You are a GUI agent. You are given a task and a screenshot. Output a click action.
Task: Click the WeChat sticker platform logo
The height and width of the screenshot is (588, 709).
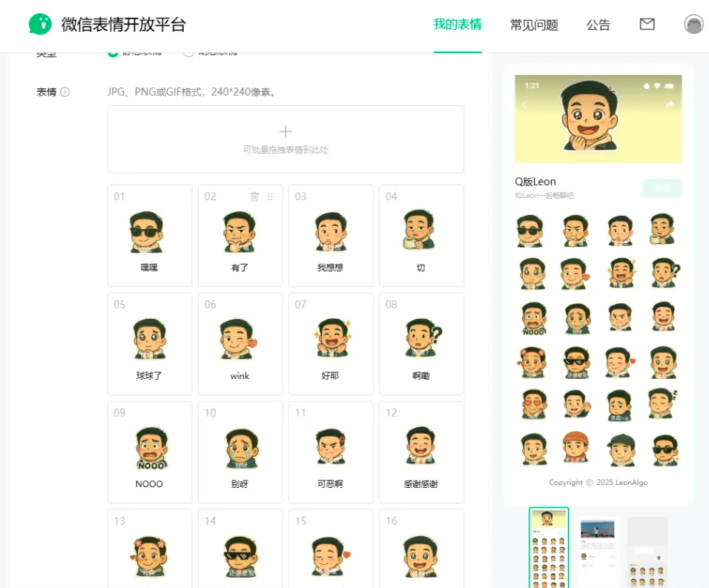40,24
